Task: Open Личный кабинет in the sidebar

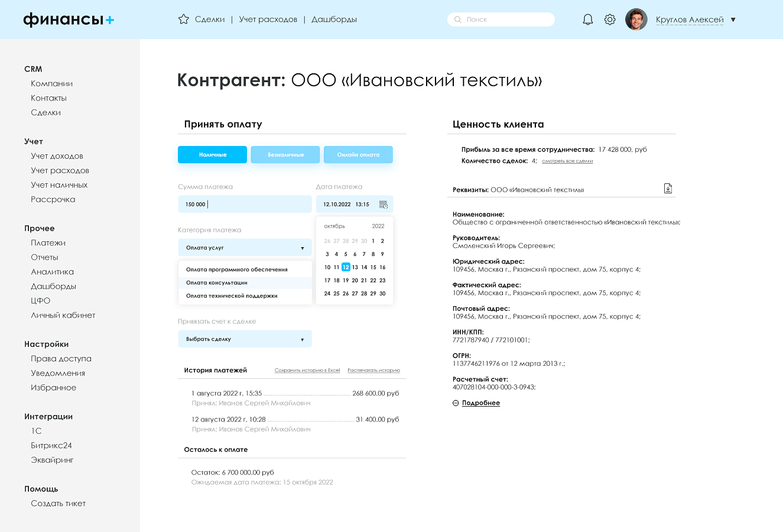Action: [63, 315]
